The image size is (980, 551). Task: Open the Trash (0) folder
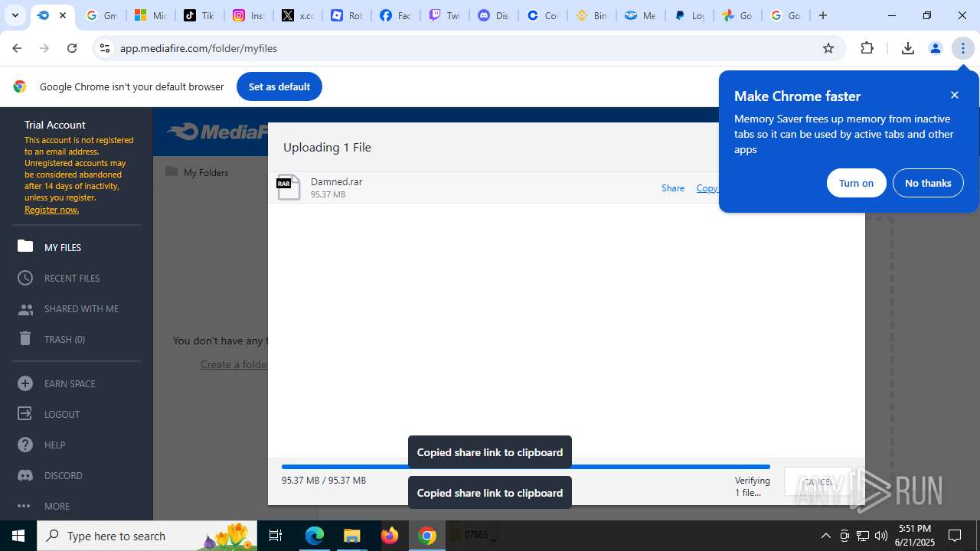51,339
